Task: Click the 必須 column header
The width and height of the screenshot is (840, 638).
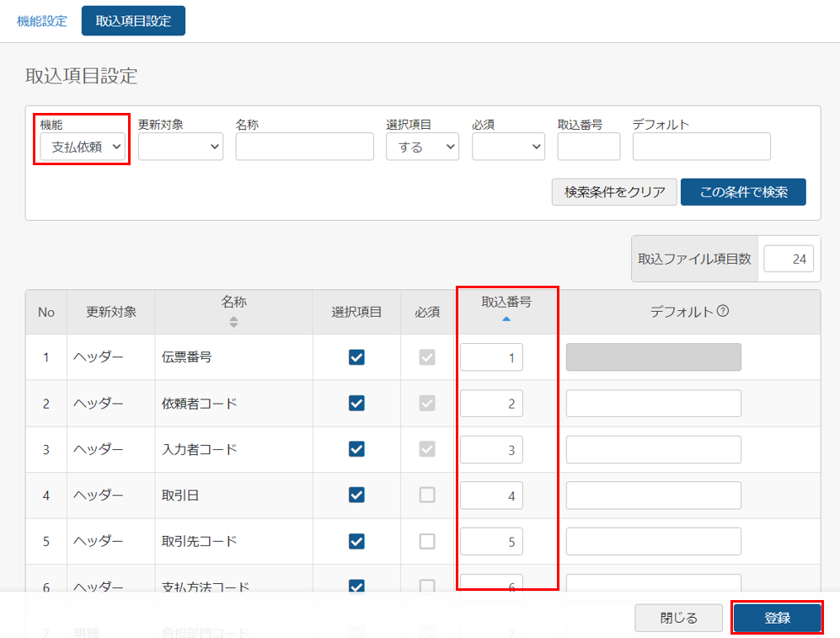Action: pyautogui.click(x=427, y=313)
